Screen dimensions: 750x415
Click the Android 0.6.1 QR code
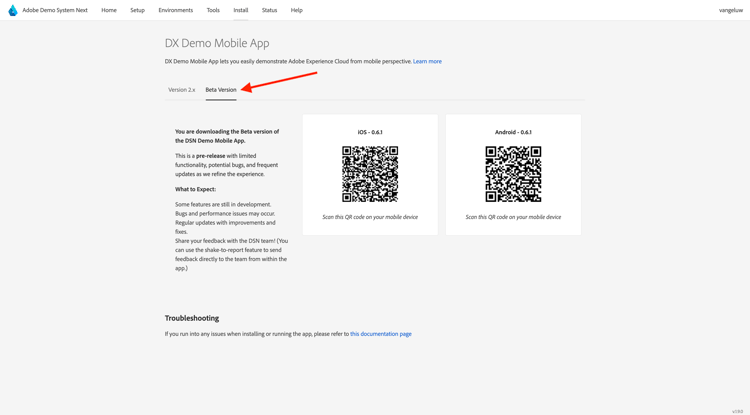tap(513, 174)
